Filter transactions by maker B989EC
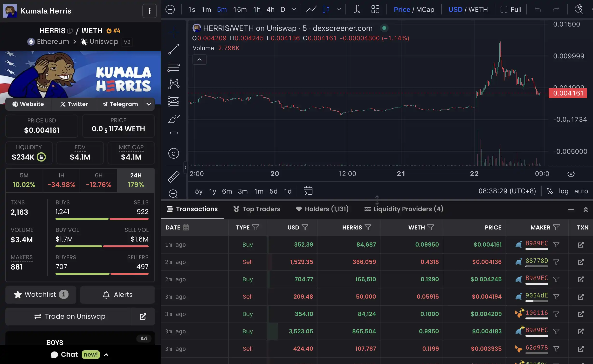Image resolution: width=593 pixels, height=364 pixels. 556,245
